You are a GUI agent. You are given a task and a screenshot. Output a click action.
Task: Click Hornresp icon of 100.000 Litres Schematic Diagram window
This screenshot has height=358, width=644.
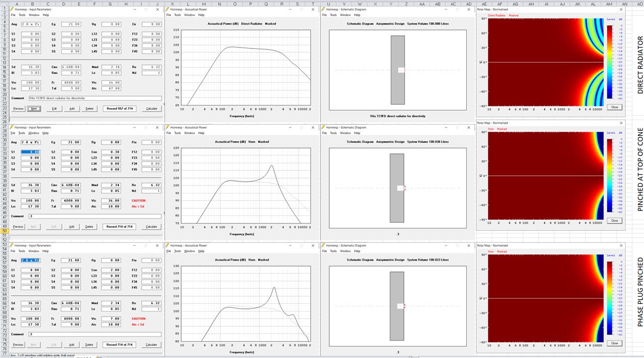(324, 9)
